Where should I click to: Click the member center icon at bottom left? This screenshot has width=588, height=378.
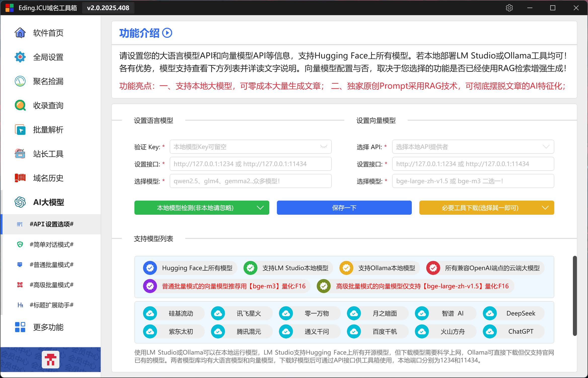(x=51, y=360)
